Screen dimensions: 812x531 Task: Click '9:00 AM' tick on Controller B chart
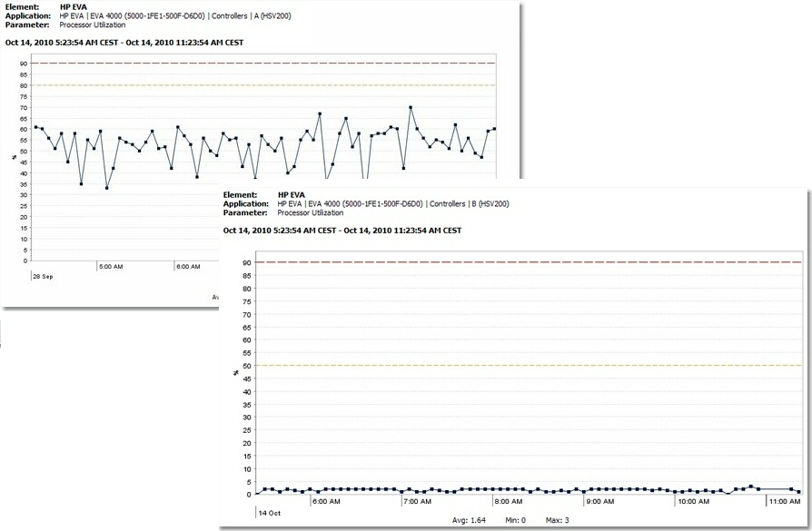600,501
